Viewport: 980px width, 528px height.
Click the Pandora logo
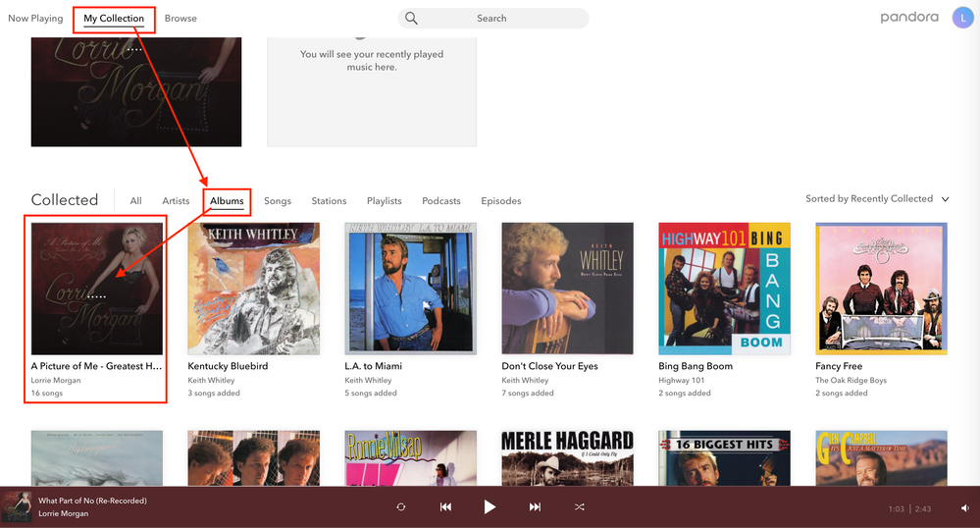pyautogui.click(x=908, y=18)
